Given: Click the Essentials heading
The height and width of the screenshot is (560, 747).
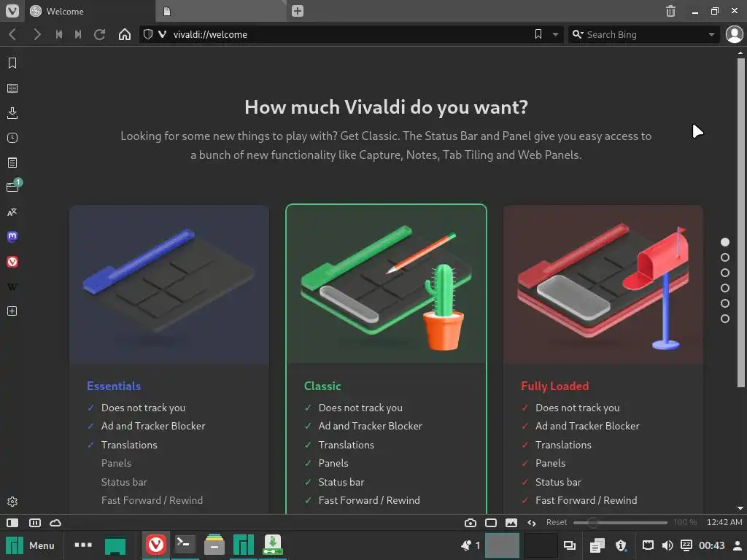Looking at the screenshot, I should click(114, 386).
